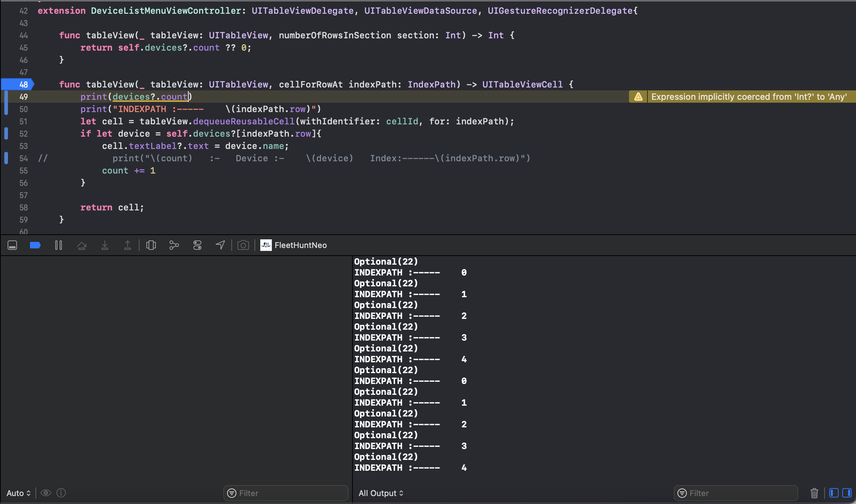856x504 pixels.
Task: Clear console with trash icon
Action: (814, 493)
